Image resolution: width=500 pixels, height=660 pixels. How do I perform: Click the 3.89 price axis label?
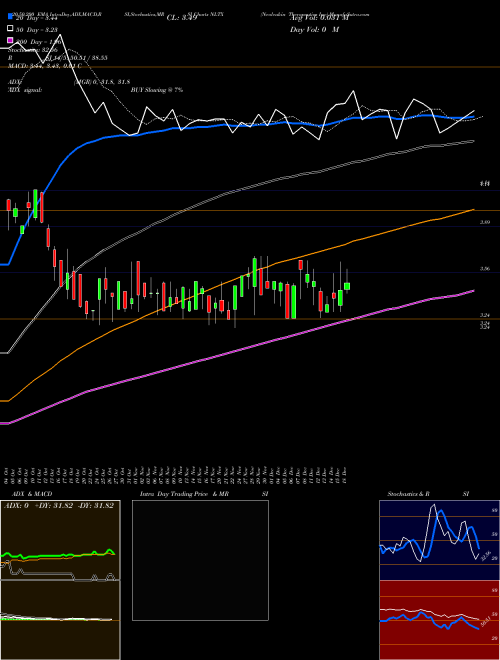(x=484, y=222)
